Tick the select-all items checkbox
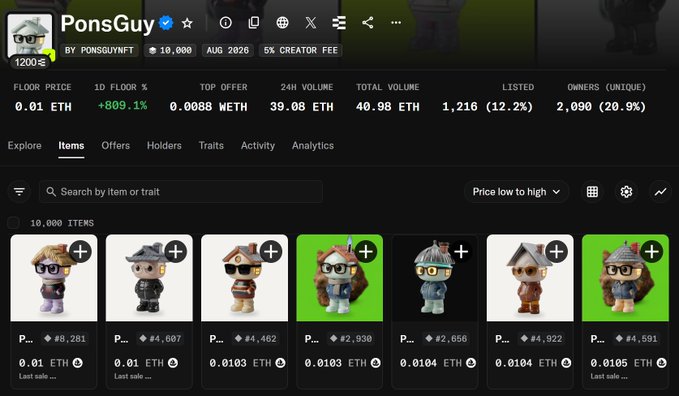679x396 pixels. pos(13,223)
